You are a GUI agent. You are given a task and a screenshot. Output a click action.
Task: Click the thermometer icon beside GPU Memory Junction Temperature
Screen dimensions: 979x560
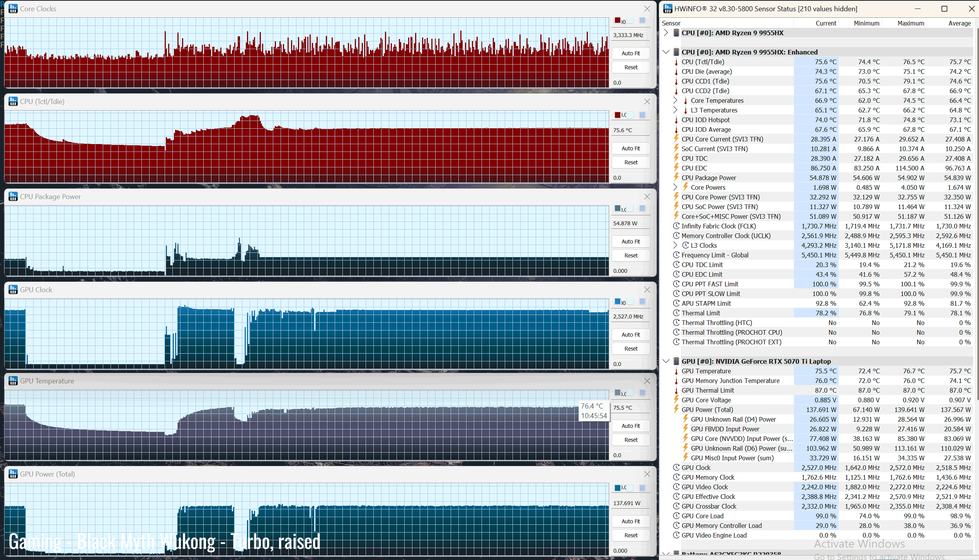[x=676, y=381]
